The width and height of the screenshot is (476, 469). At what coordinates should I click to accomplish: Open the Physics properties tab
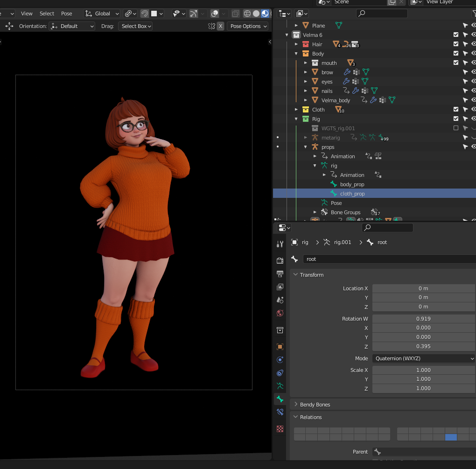pos(280,360)
